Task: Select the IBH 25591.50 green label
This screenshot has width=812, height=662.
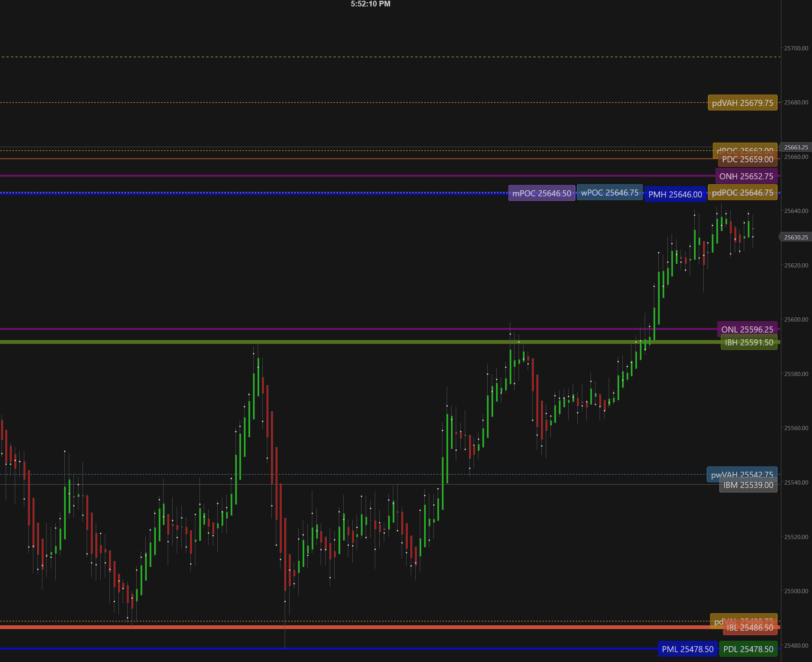Action: pyautogui.click(x=749, y=342)
